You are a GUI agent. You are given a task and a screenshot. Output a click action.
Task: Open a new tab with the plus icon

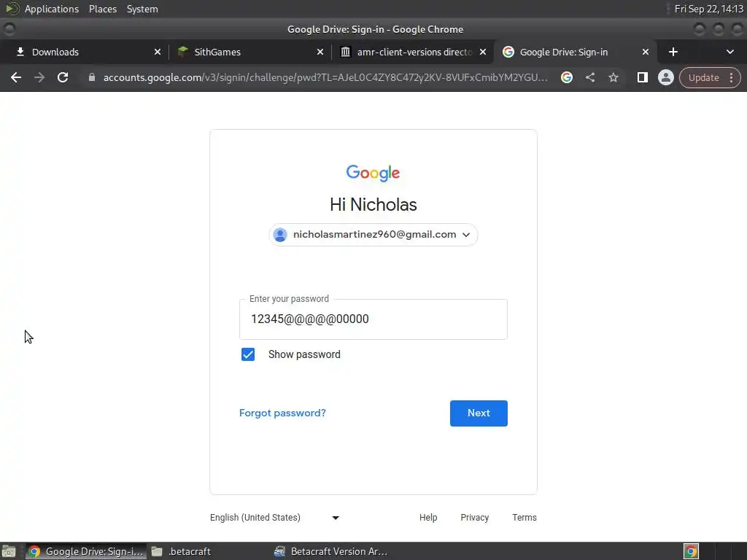tap(673, 52)
